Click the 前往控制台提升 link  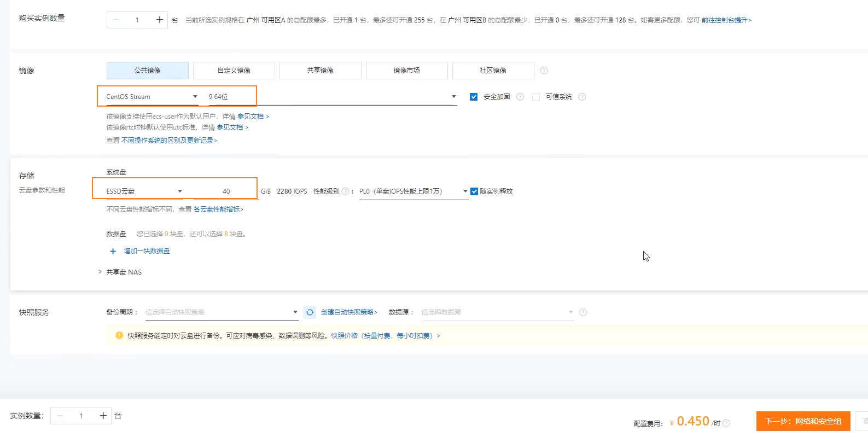[x=726, y=20]
